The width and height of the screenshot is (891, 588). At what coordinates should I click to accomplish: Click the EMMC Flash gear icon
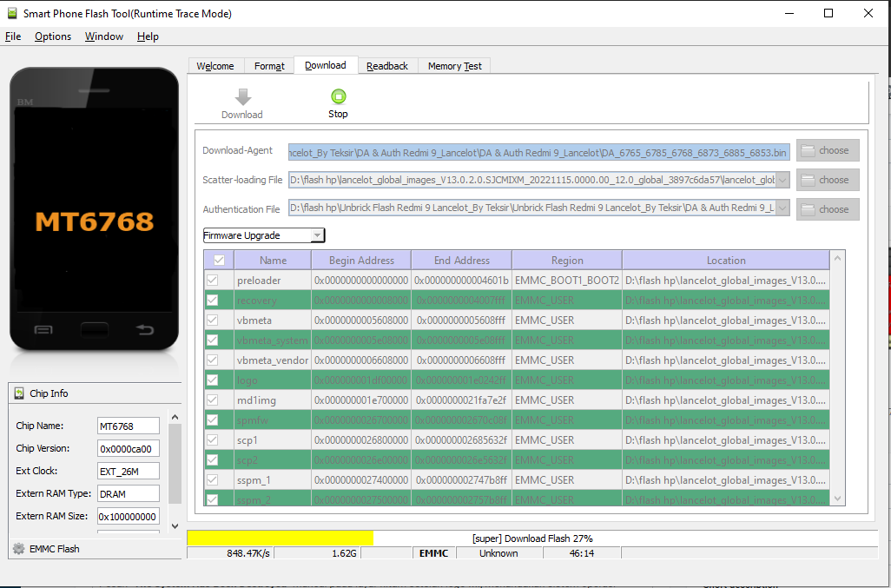17,549
